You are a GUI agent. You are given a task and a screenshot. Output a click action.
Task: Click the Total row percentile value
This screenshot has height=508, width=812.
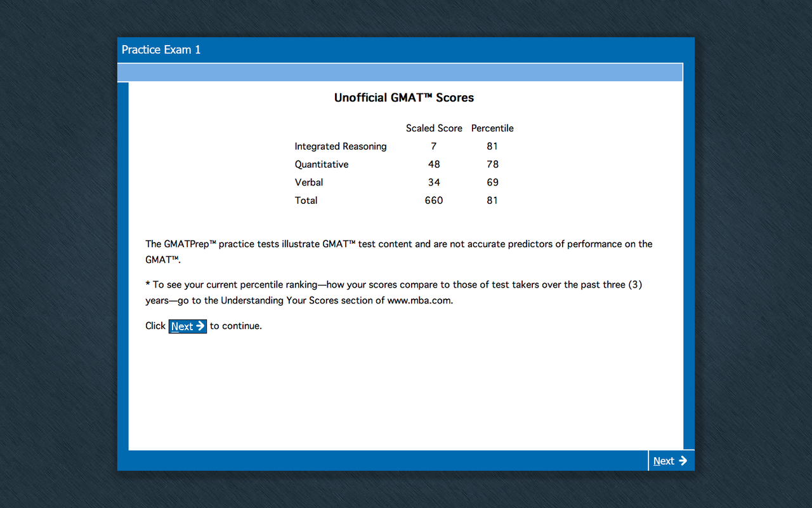[x=492, y=200]
